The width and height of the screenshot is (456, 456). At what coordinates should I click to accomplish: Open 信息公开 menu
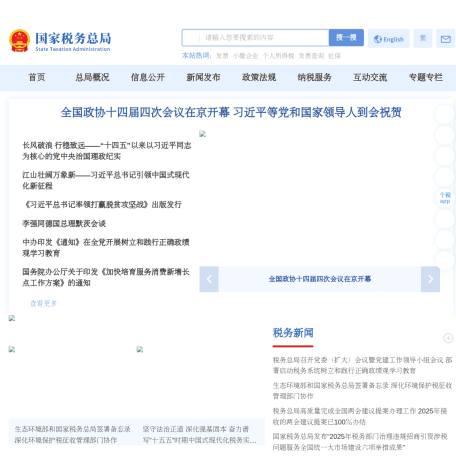(x=148, y=77)
